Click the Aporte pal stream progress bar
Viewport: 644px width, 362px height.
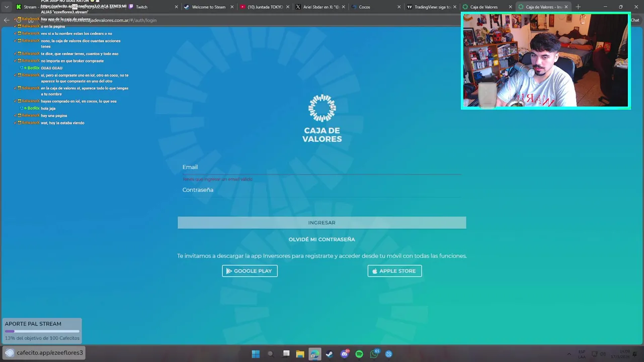pyautogui.click(x=42, y=331)
